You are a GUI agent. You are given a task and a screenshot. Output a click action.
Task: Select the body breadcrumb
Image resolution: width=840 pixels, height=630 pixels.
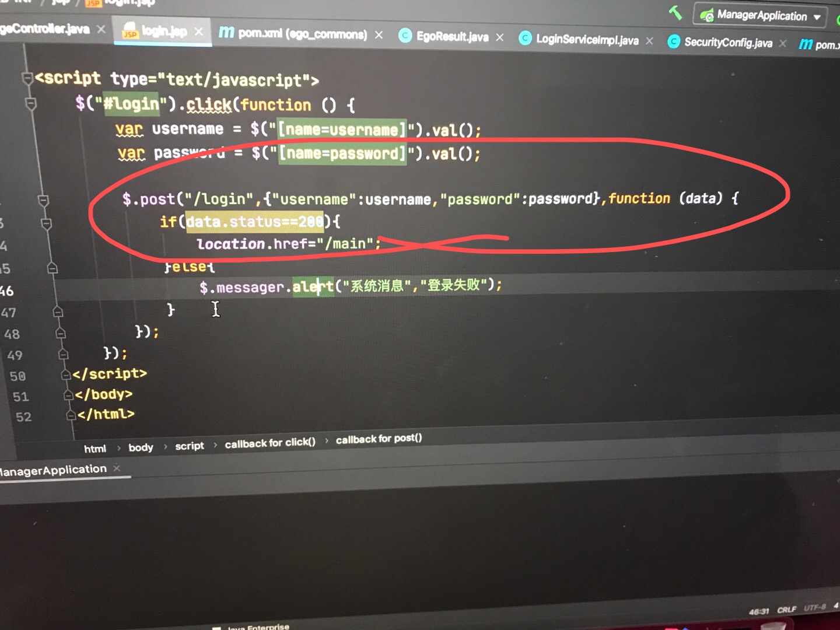141,447
